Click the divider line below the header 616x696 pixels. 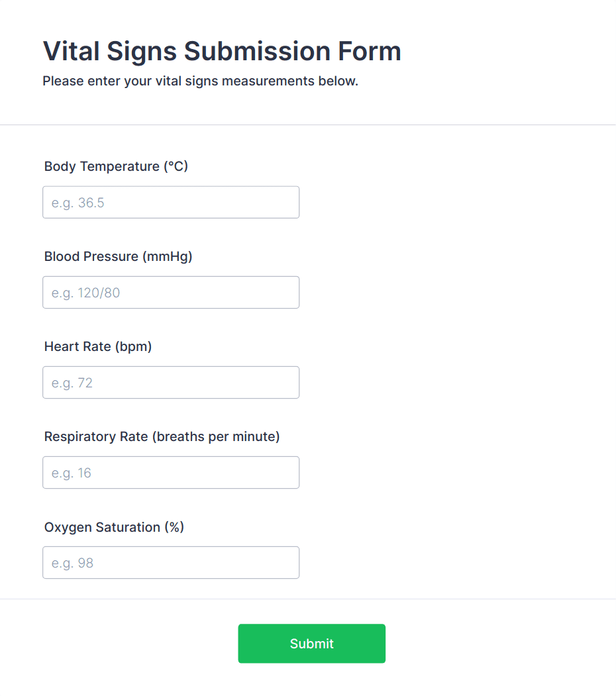[x=308, y=124]
